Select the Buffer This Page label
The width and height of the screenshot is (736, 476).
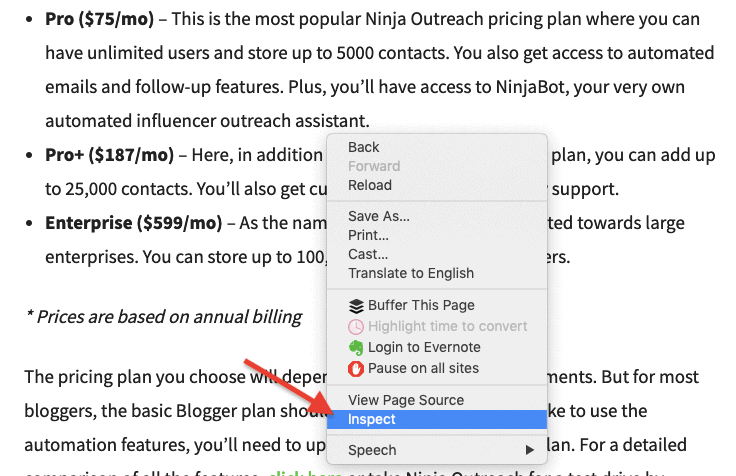(x=421, y=306)
